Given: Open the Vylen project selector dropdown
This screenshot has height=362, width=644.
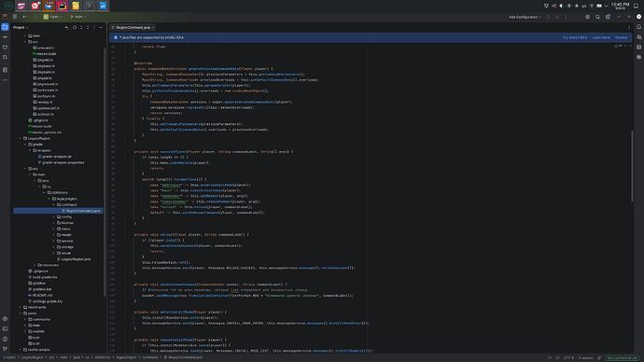Looking at the screenshot, I should (x=53, y=17).
